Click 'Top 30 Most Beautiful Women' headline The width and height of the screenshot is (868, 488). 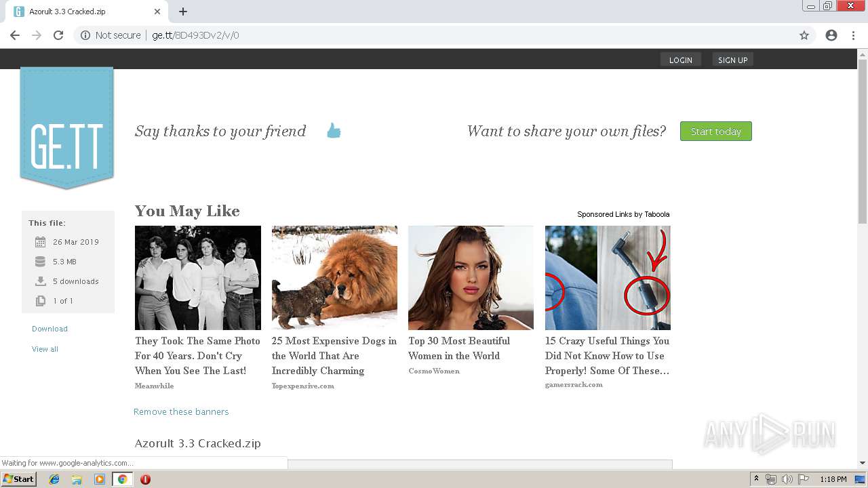[x=459, y=348]
